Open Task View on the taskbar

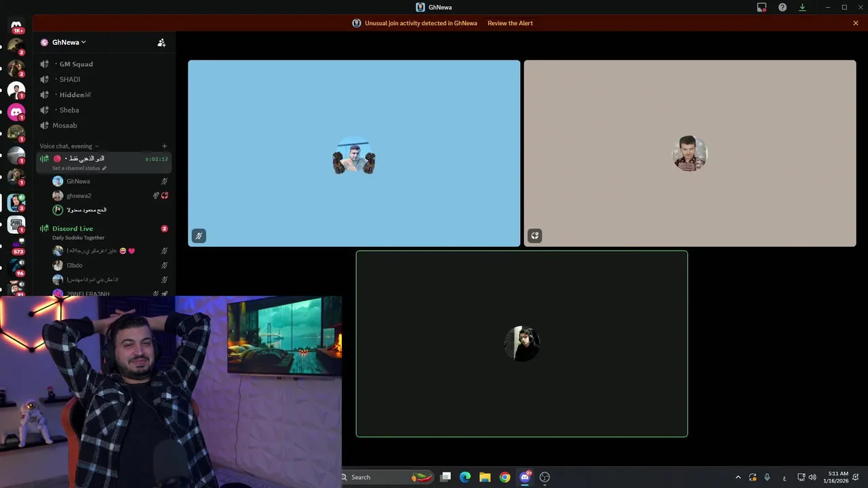(x=446, y=477)
